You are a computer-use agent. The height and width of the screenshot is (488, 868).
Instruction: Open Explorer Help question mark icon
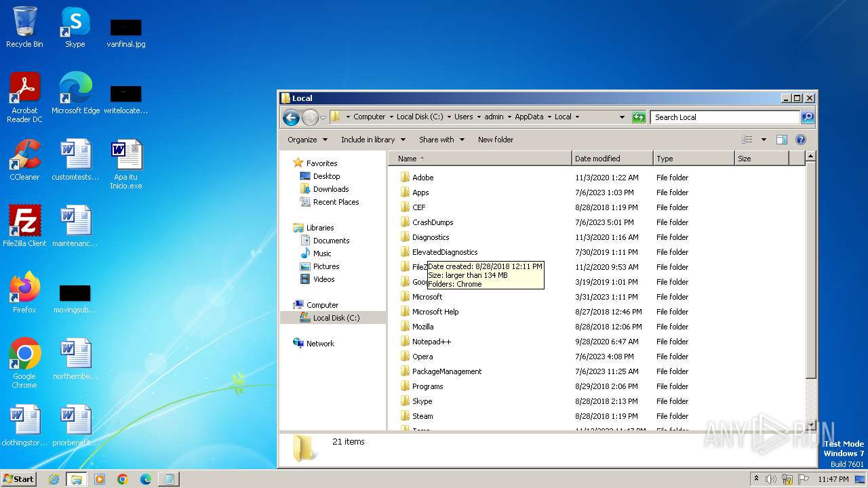tap(801, 140)
